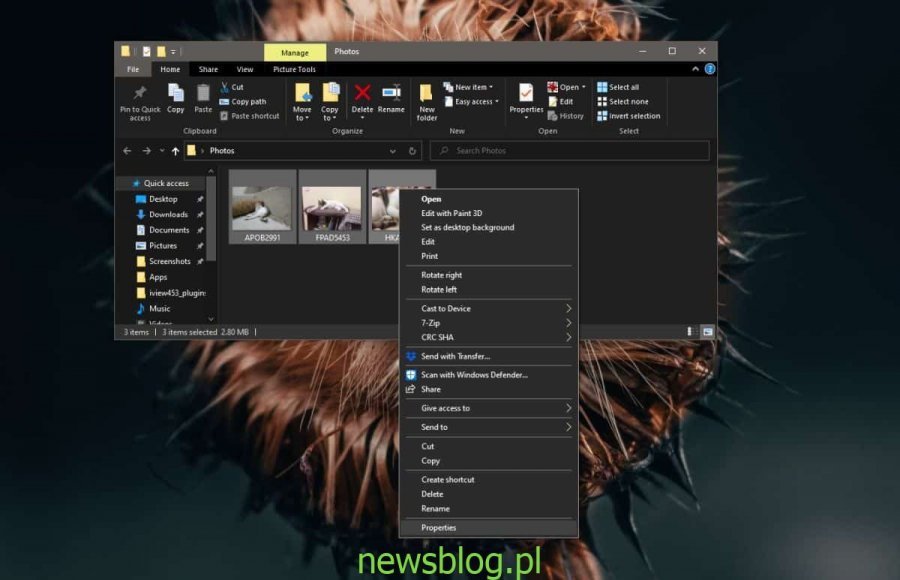Click the Delete icon in the ribbon
This screenshot has width=900, height=580.
(x=362, y=94)
